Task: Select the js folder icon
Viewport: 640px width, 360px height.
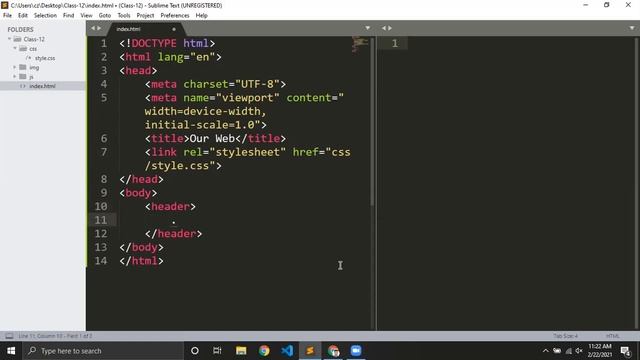Action: (23, 77)
